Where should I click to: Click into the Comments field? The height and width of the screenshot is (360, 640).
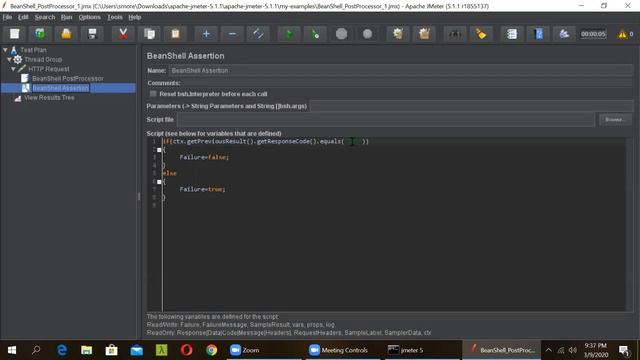click(x=407, y=83)
